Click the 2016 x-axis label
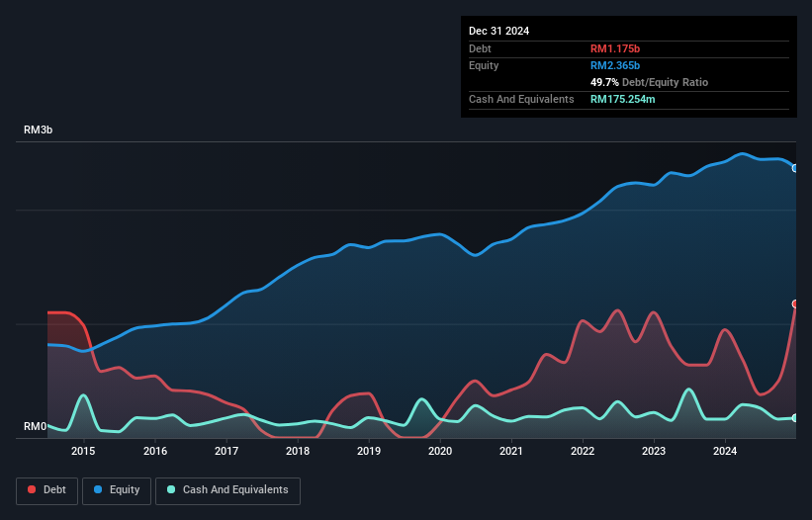The height and width of the screenshot is (520, 812). [155, 451]
